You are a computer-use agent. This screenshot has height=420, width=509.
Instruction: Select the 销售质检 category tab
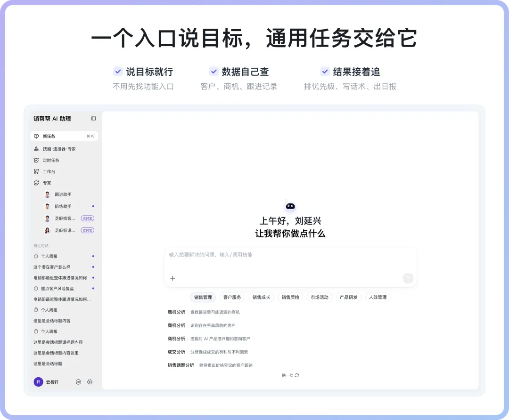[290, 297]
